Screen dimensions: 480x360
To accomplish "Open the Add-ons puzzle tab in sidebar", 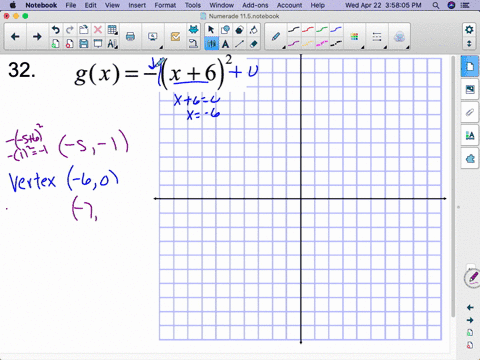I will coord(470,158).
